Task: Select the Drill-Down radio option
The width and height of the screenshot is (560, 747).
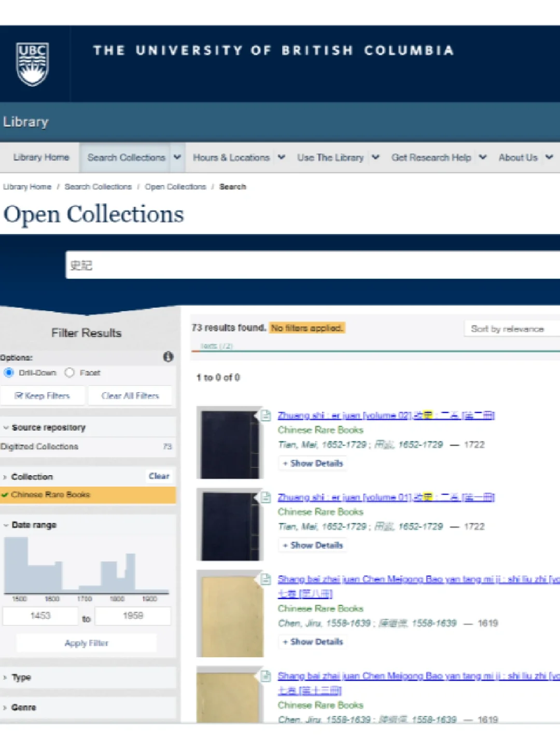Action: pyautogui.click(x=9, y=372)
